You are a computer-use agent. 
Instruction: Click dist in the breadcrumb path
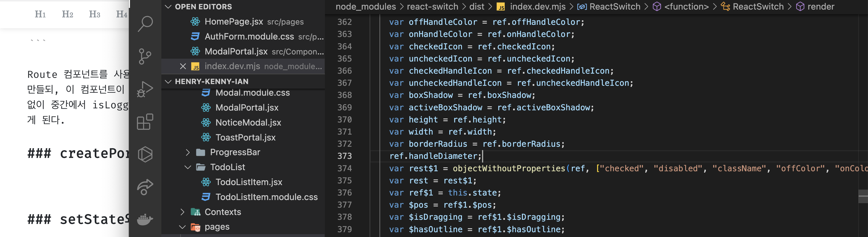476,7
